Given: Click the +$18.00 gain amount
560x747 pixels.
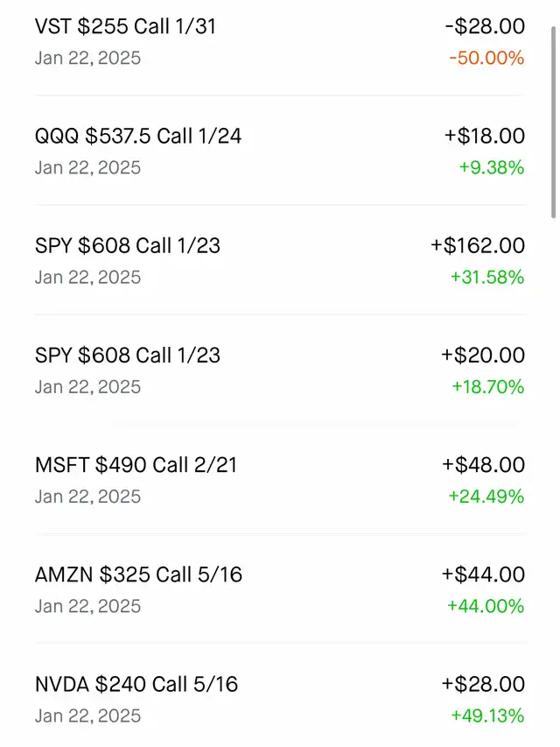Looking at the screenshot, I should click(485, 136).
